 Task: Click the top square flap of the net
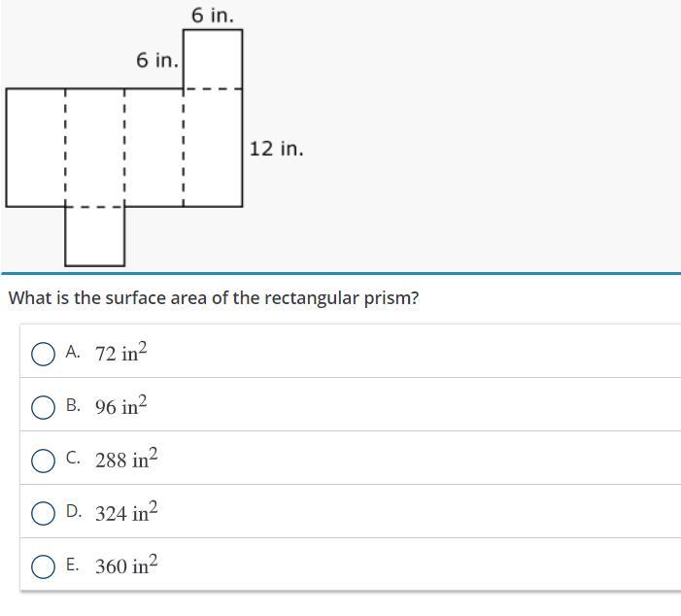(x=213, y=59)
